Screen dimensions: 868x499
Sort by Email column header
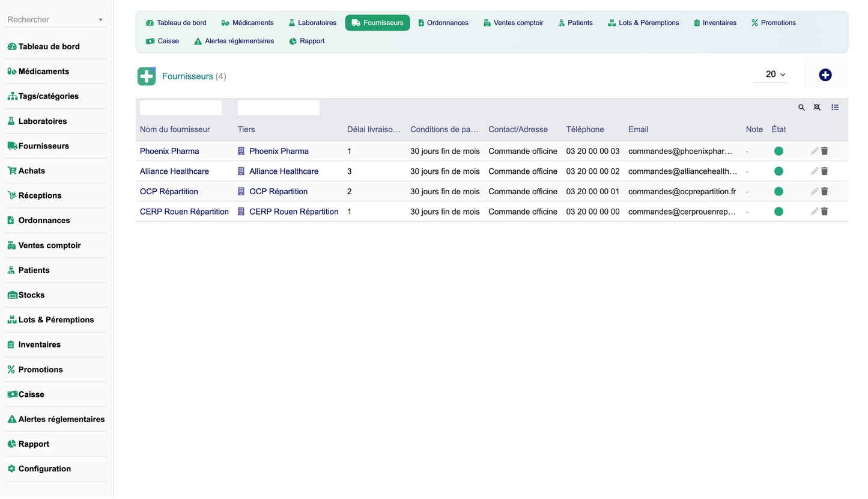(638, 129)
